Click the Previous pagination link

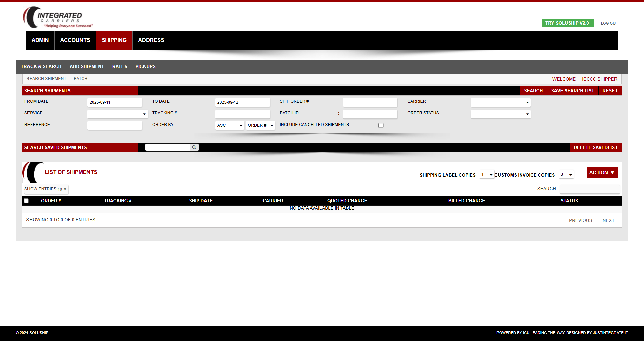tap(580, 220)
